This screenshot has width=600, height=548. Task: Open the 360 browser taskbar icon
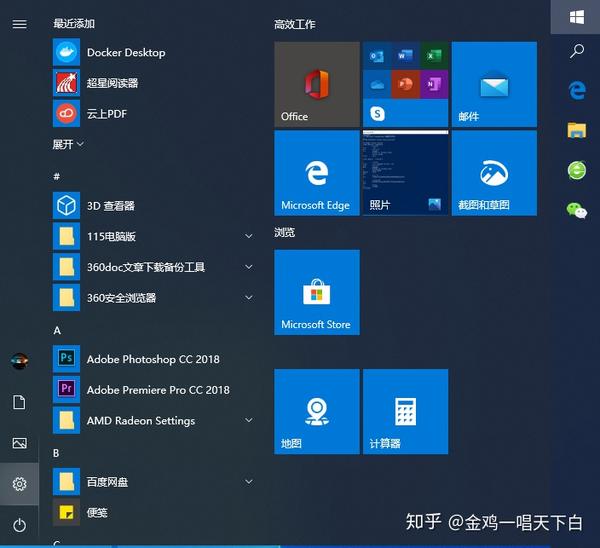(577, 170)
